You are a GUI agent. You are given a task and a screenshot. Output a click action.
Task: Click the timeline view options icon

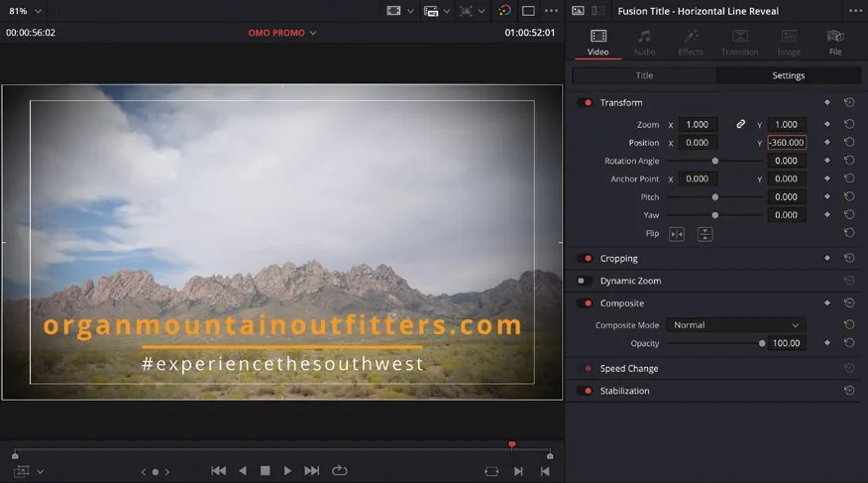[431, 11]
